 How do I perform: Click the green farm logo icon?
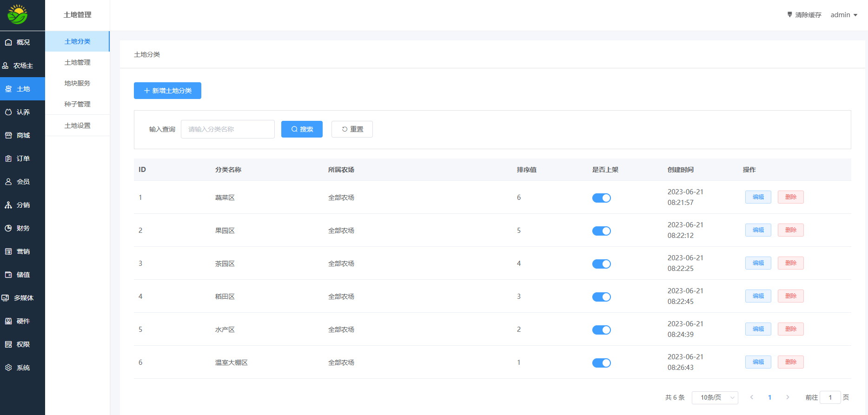18,15
